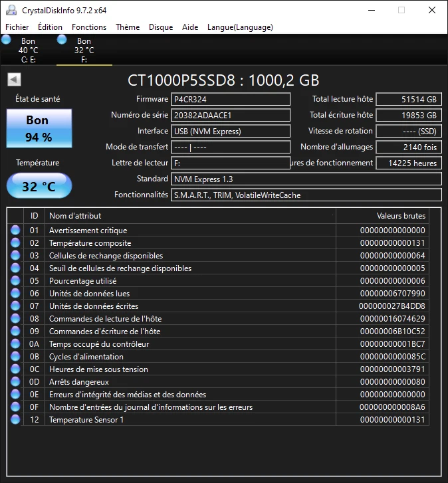448x483 pixels.
Task: Select the C: E: disk tab
Action: (28, 50)
